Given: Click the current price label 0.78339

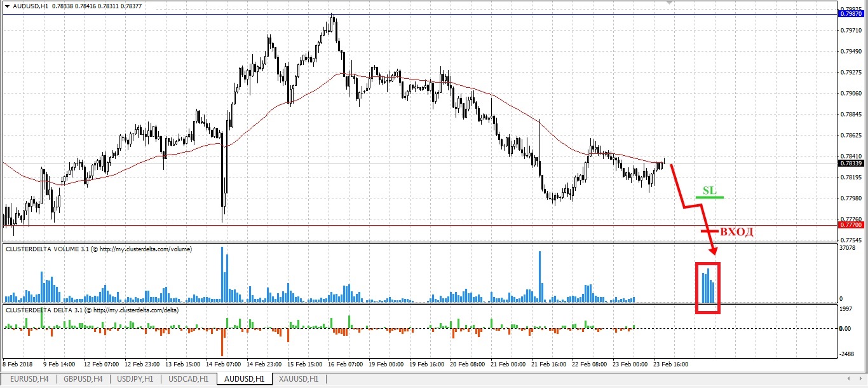Looking at the screenshot, I should pyautogui.click(x=850, y=163).
